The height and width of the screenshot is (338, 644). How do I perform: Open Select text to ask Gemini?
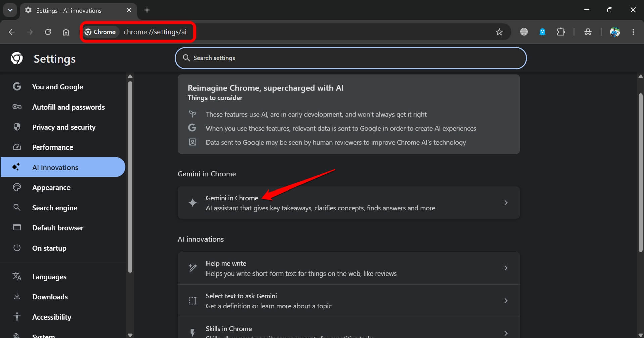[349, 301]
